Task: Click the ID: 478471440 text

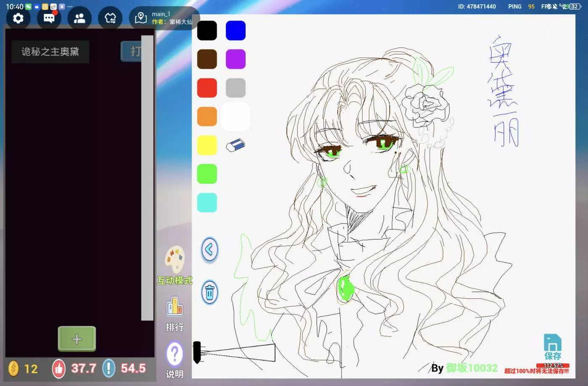Action: pos(477,7)
